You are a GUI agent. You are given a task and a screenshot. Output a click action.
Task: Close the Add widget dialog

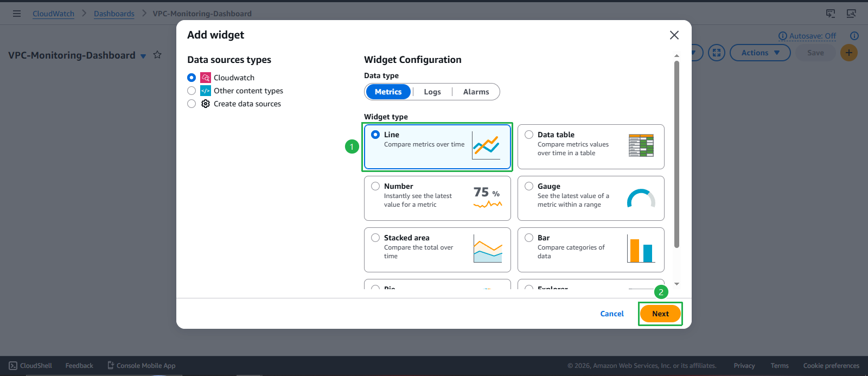coord(674,35)
